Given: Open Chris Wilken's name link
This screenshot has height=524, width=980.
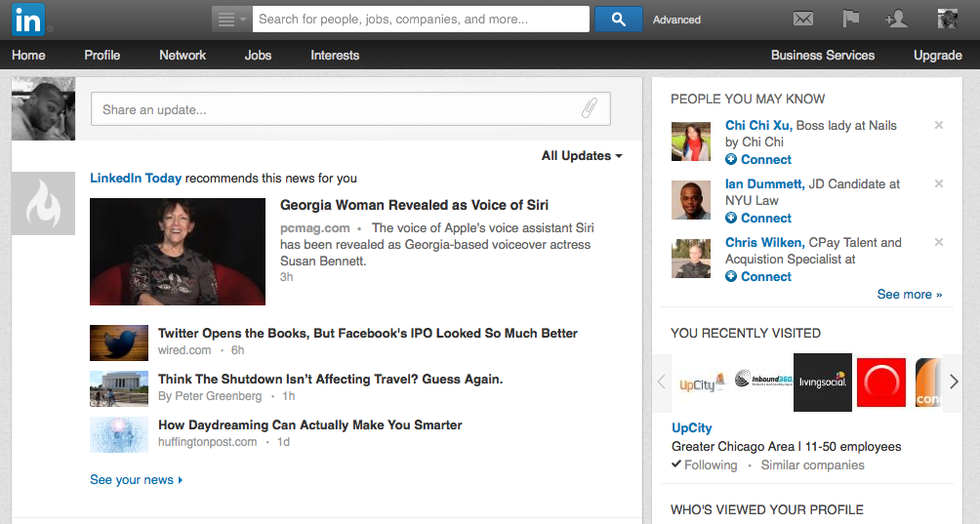Looking at the screenshot, I should point(765,242).
